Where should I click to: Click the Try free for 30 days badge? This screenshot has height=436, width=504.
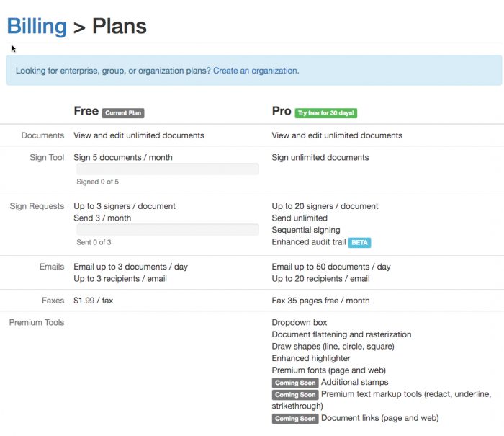pos(325,112)
